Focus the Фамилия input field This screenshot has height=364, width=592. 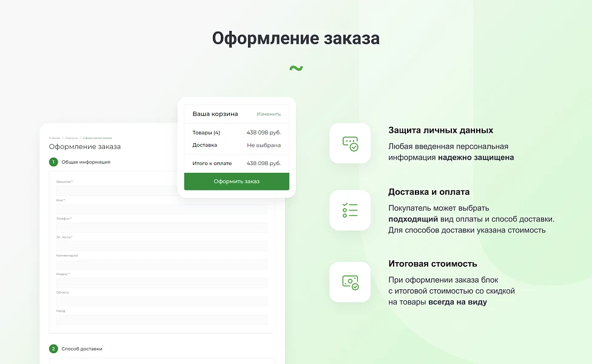coord(116,190)
